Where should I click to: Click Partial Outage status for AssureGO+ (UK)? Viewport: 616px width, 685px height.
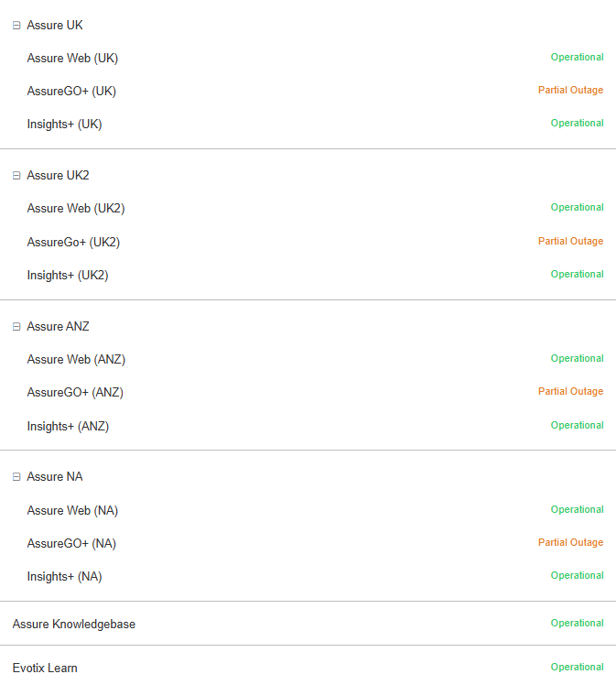click(570, 90)
